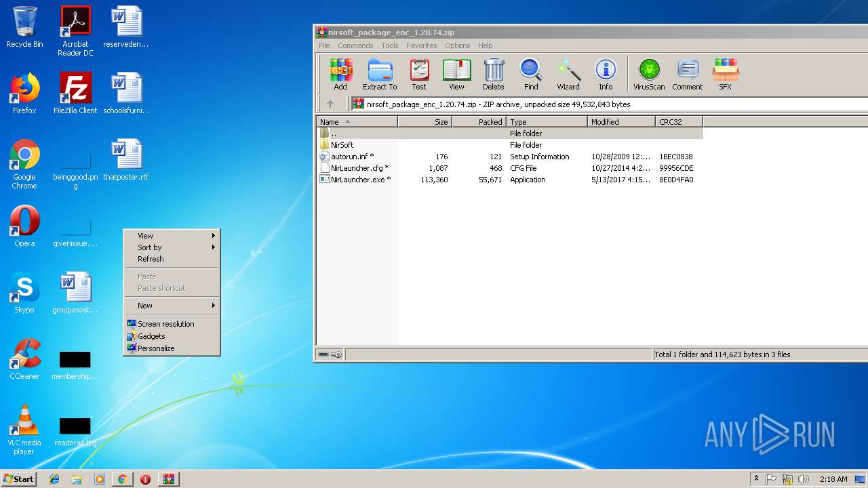
Task: Select the NirSoft folder row
Action: point(510,145)
